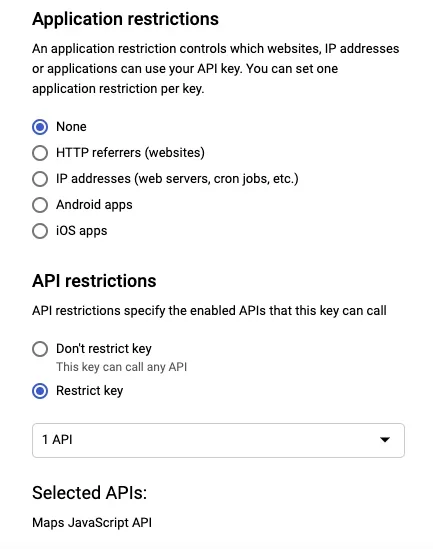This screenshot has height=549, width=433.
Task: Click the Maps JavaScript API entry
Action: click(x=92, y=523)
